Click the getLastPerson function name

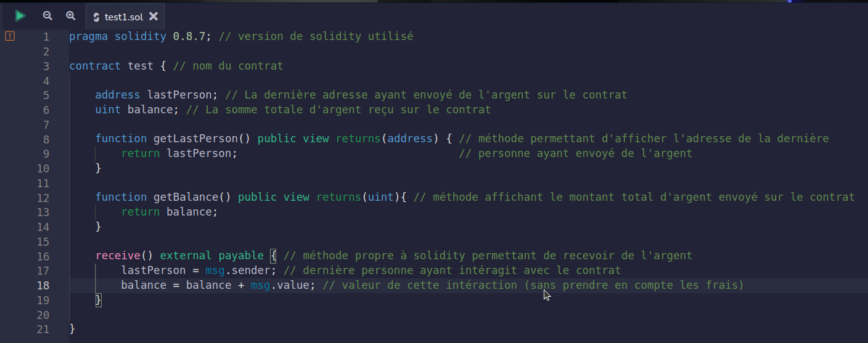pos(192,139)
